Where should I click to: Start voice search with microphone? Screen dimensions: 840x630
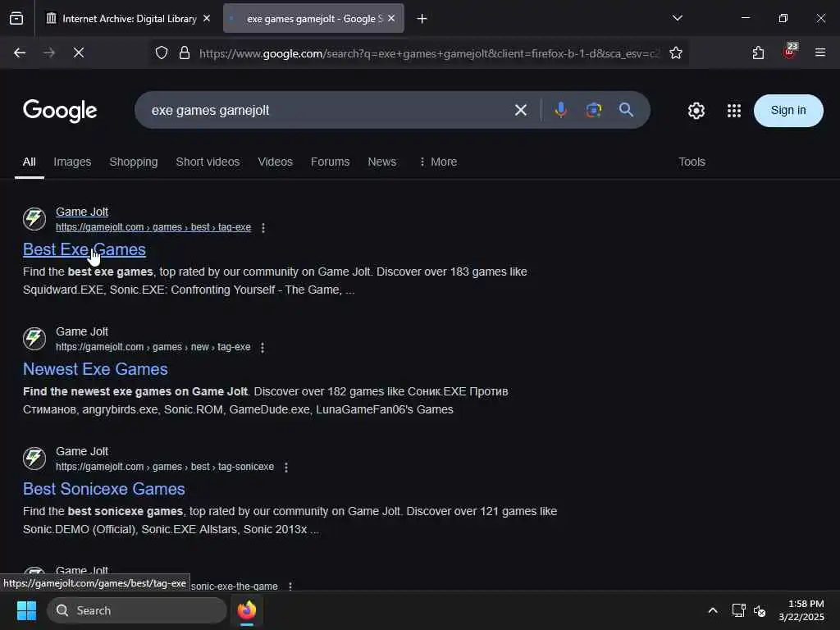561,111
